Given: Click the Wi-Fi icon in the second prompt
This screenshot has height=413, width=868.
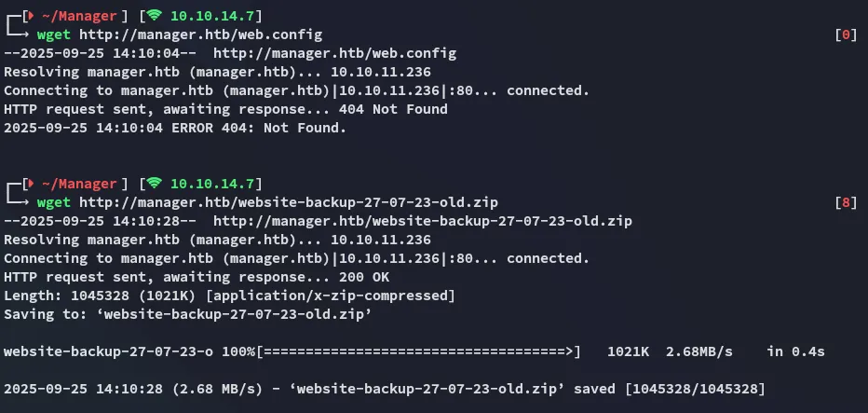Looking at the screenshot, I should point(154,184).
